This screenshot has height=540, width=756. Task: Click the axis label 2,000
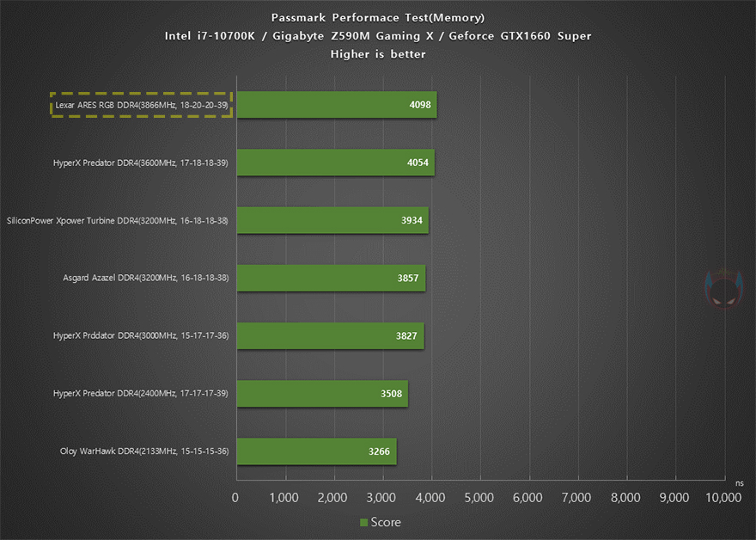coord(332,498)
